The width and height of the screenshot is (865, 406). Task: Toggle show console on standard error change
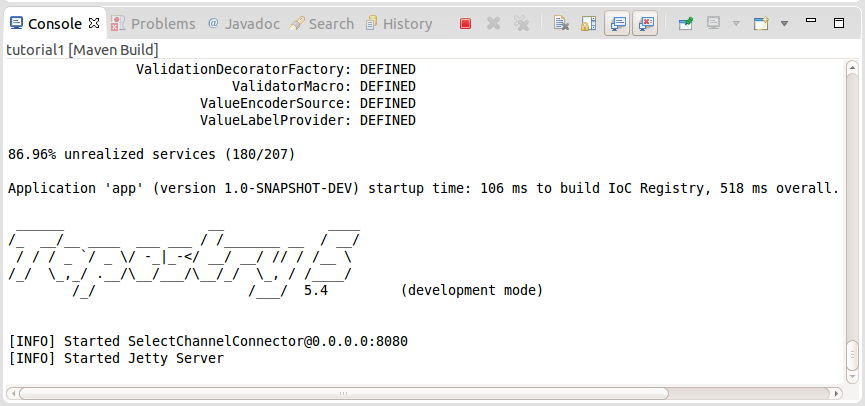(x=645, y=23)
